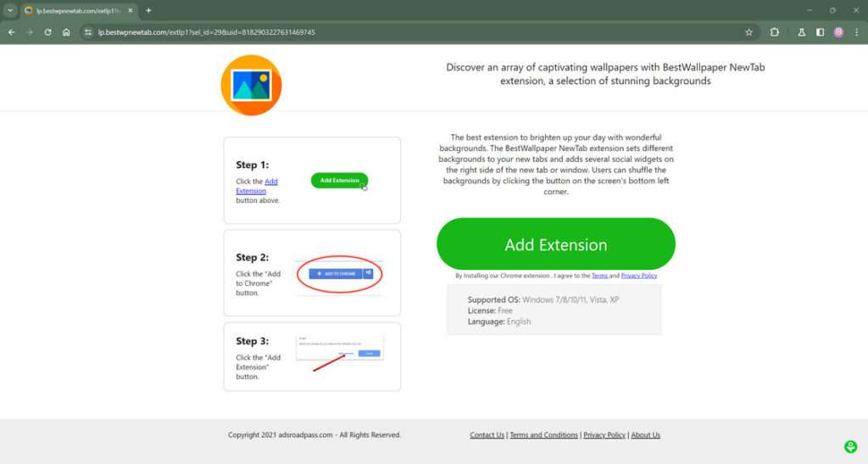Open the Chrome three-dot menu
This screenshot has width=868, height=464.
tap(856, 33)
